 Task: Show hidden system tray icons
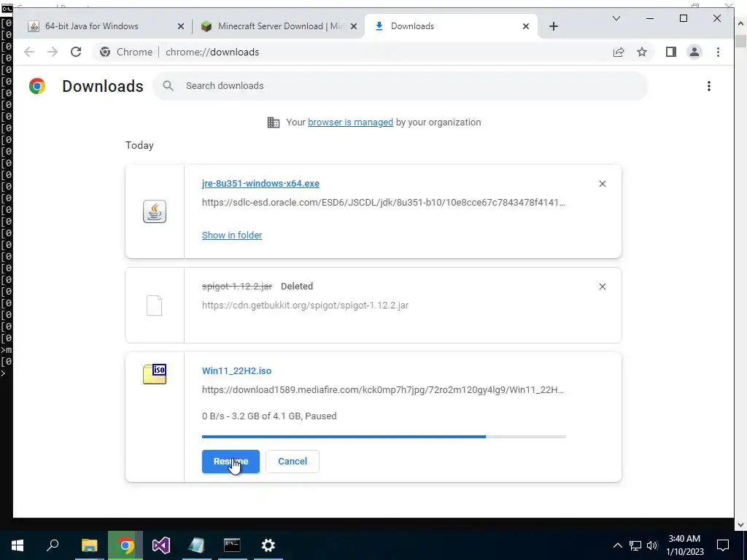click(x=617, y=545)
